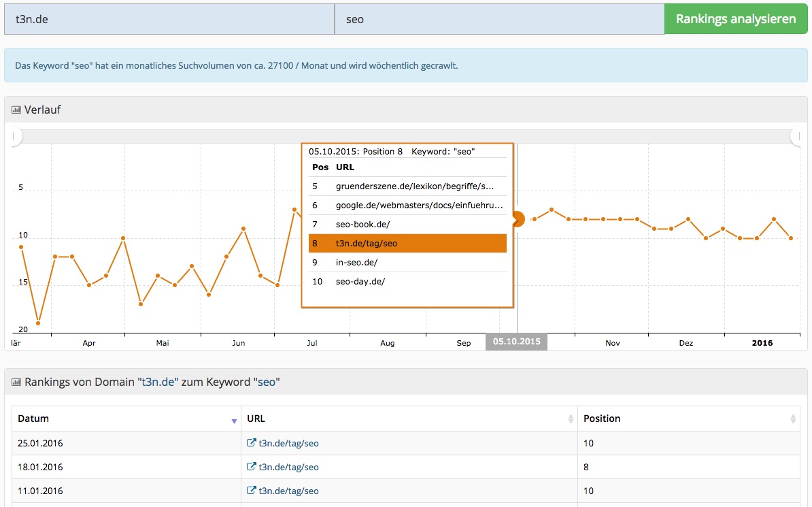Click the green "Rankings analysieren" button

point(736,19)
